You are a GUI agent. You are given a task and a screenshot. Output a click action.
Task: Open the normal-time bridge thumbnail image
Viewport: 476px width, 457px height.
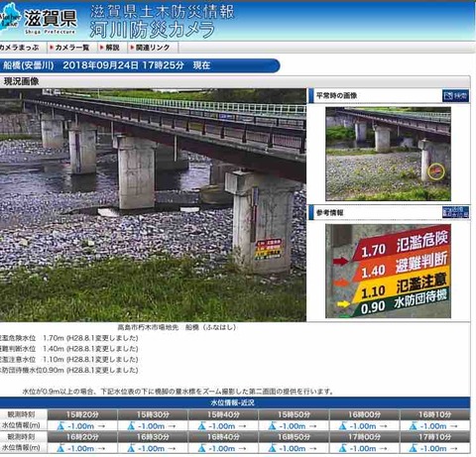[x=388, y=154]
